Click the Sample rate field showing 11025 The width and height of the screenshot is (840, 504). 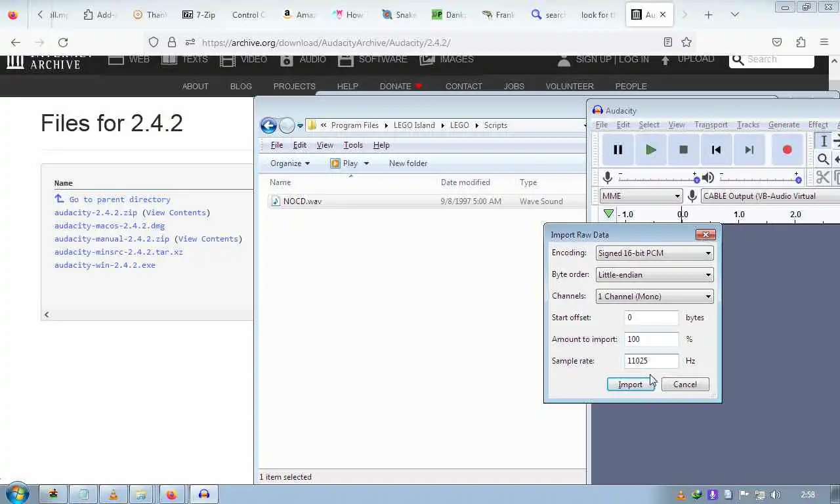(x=651, y=360)
